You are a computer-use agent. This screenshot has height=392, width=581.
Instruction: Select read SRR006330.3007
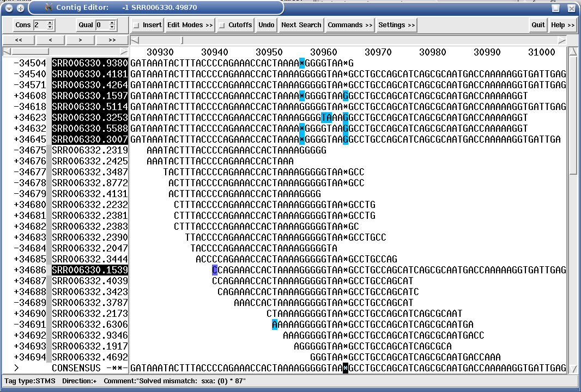(x=90, y=139)
